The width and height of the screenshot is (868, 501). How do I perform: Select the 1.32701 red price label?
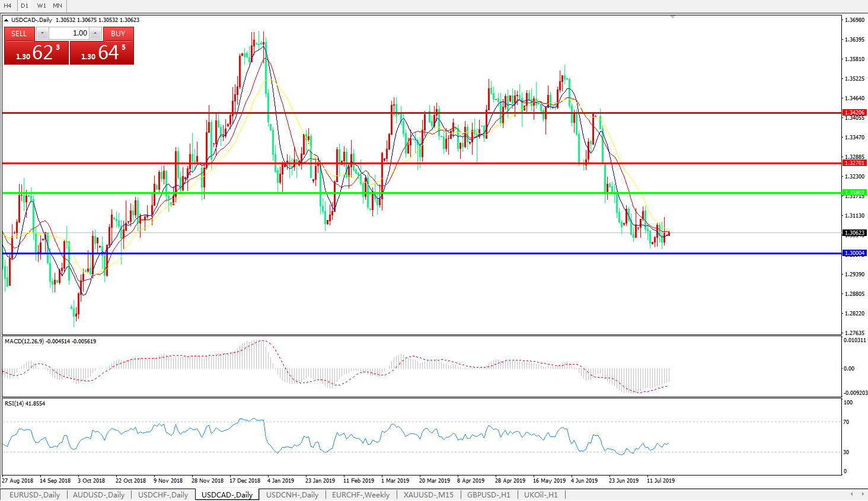point(854,163)
